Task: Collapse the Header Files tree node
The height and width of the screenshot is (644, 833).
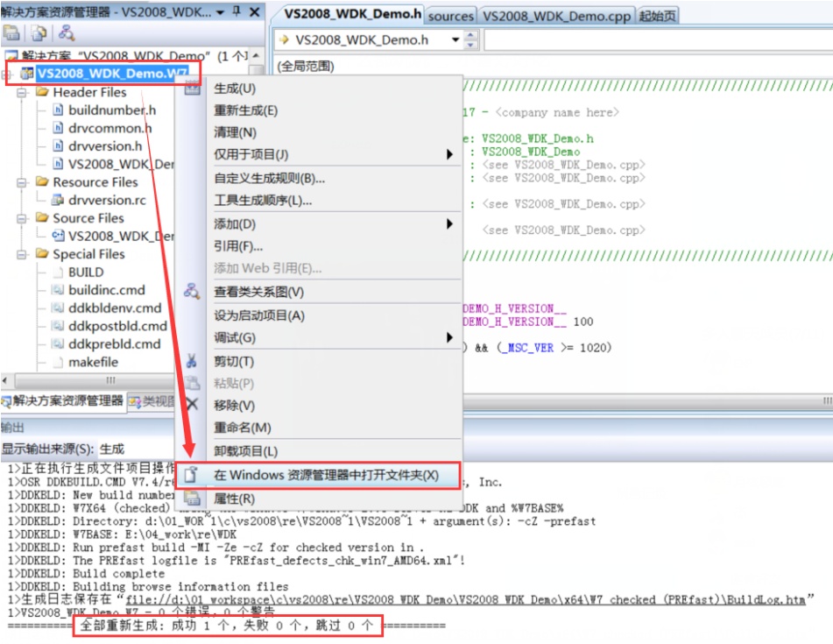Action: tap(22, 93)
